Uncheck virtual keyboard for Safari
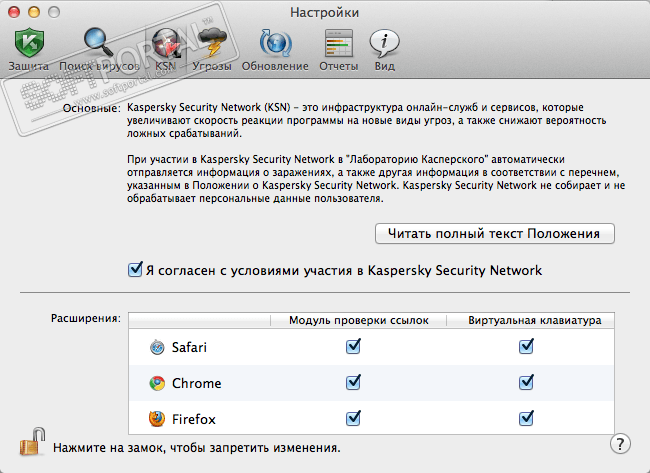Screen dimensions: 650x473 coord(526,347)
